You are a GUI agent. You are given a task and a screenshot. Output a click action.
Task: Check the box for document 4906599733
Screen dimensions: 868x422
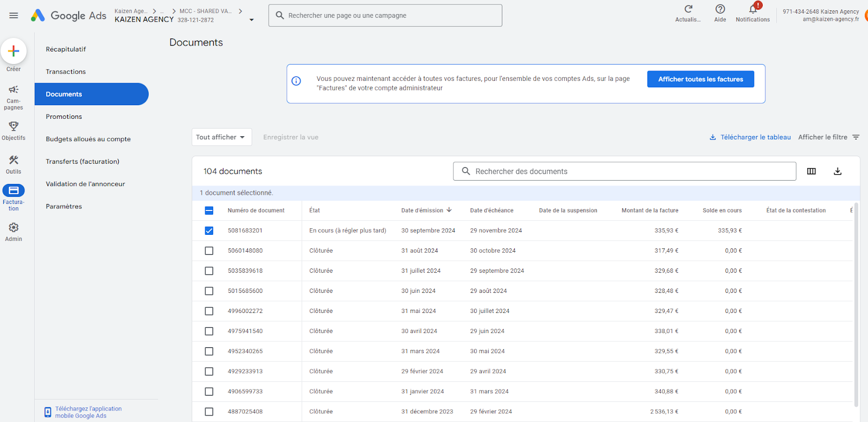[209, 391]
